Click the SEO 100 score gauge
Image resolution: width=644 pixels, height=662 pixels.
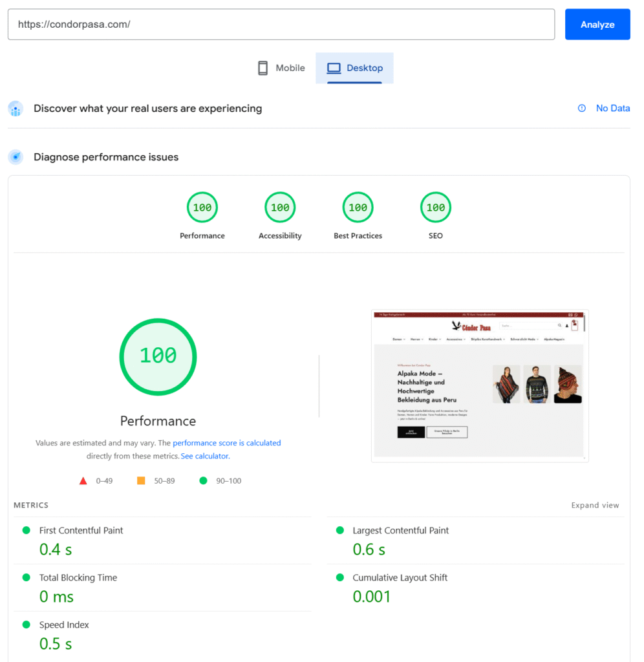435,208
